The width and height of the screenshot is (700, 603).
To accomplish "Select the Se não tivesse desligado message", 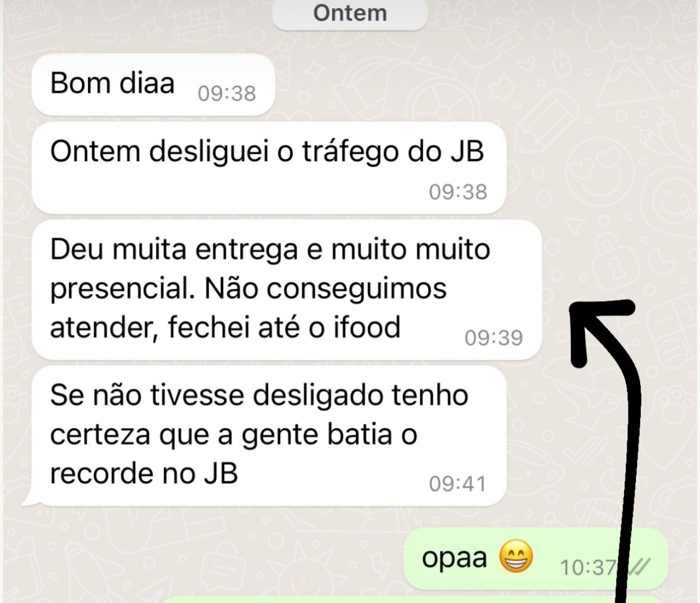I will click(269, 436).
